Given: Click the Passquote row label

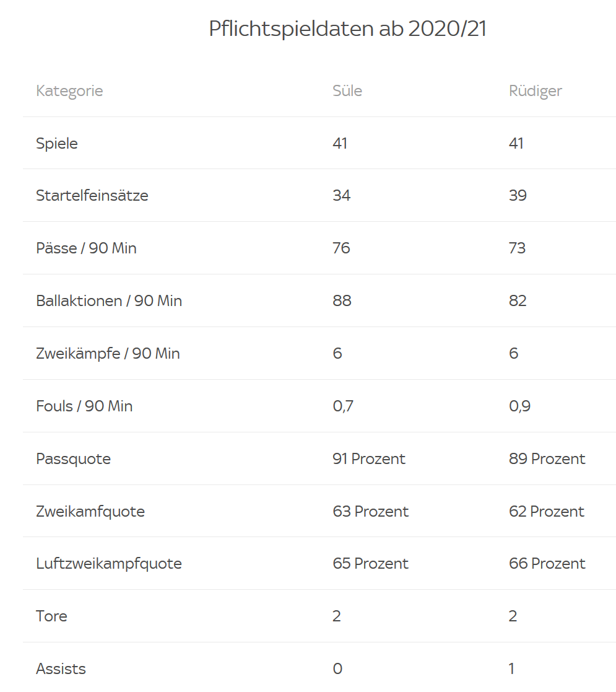Looking at the screenshot, I should [73, 459].
